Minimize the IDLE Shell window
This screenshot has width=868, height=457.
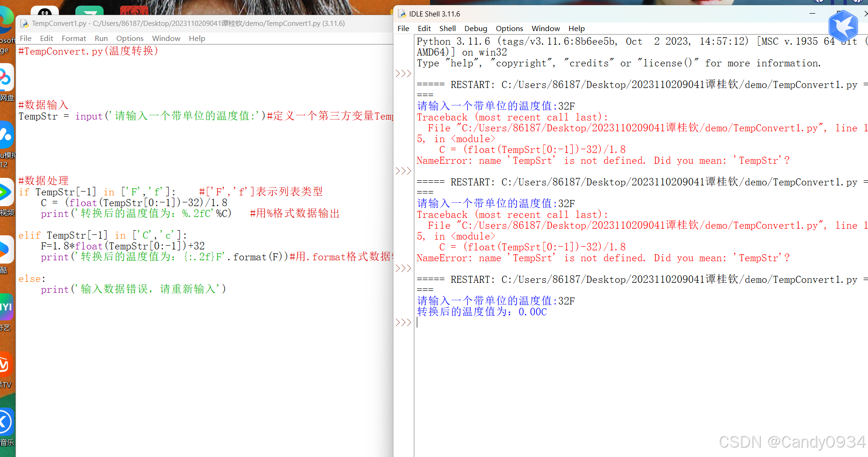click(812, 14)
